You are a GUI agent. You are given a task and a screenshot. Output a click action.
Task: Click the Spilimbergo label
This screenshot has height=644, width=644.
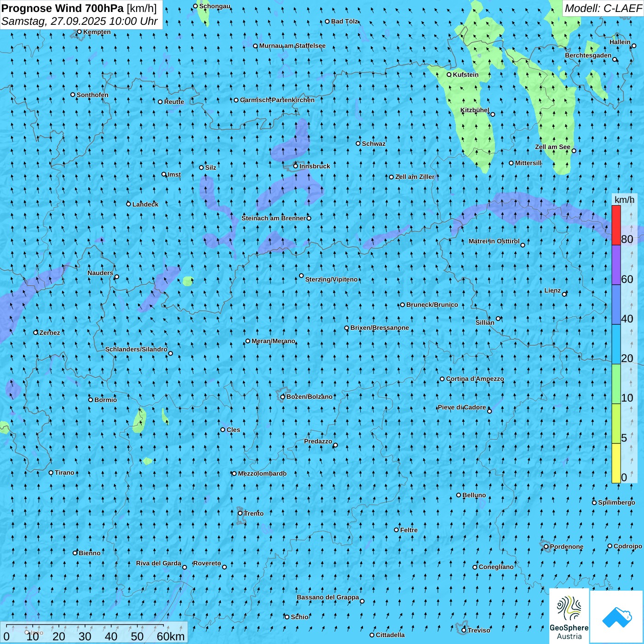click(616, 502)
